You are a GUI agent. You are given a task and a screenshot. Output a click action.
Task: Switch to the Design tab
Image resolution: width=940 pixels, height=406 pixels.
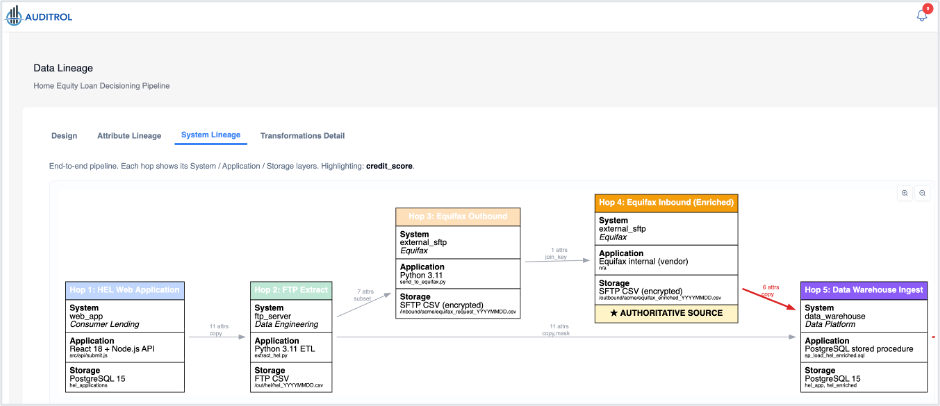click(x=64, y=136)
